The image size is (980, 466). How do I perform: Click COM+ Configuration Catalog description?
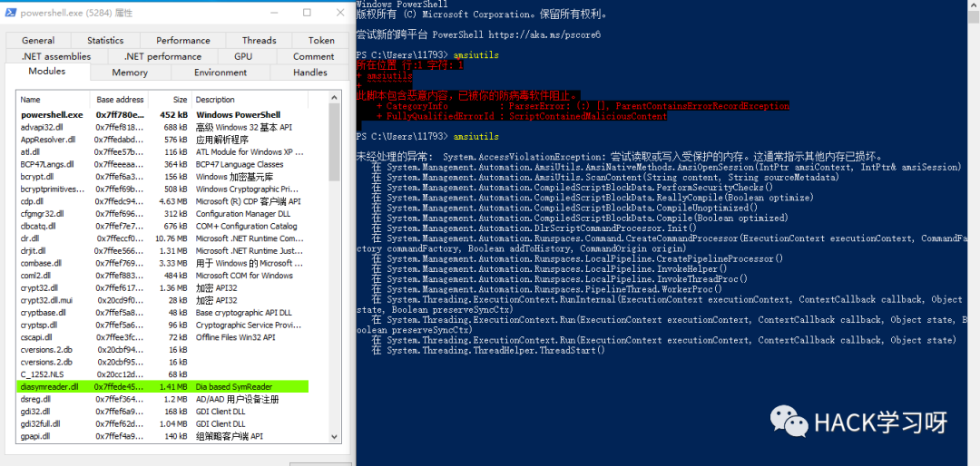[246, 226]
